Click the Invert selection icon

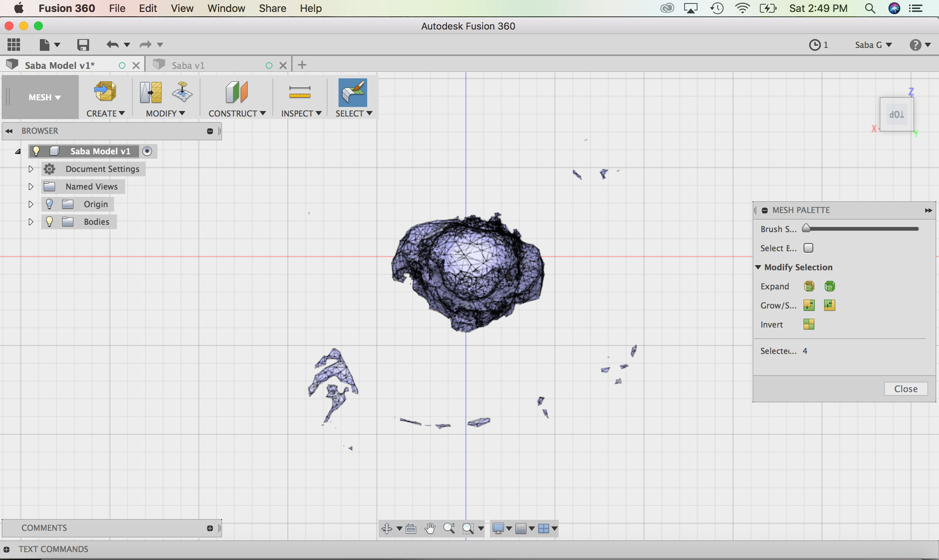tap(809, 324)
